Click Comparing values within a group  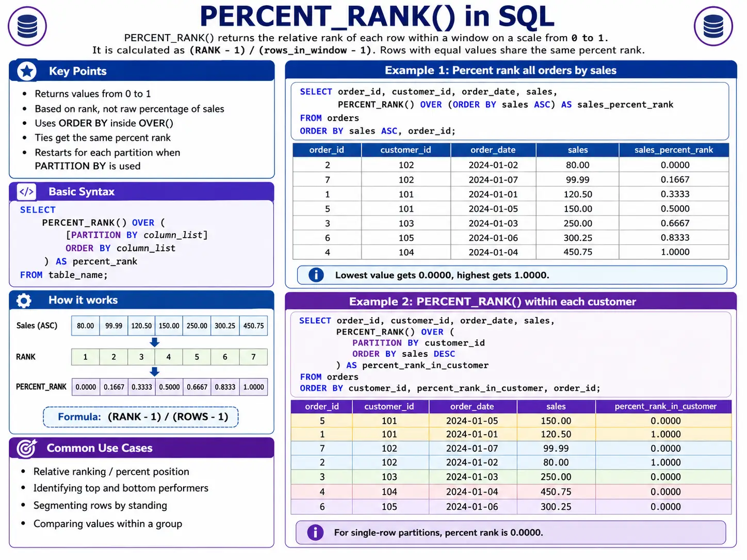108,523
